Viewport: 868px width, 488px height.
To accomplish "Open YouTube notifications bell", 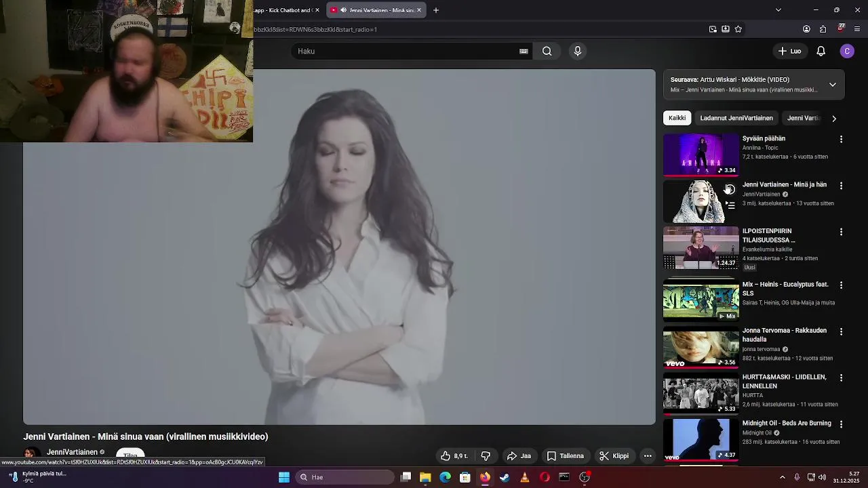I will click(821, 51).
